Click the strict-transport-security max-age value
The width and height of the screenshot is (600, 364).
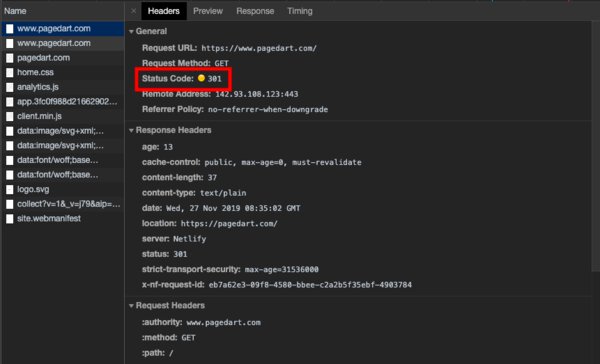282,269
